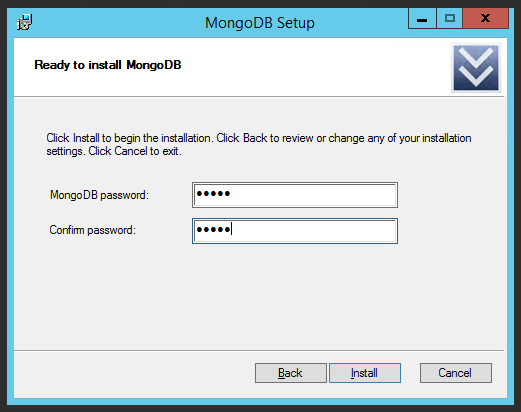Click the dots in Confirm password field
521x412 pixels.
coord(213,229)
